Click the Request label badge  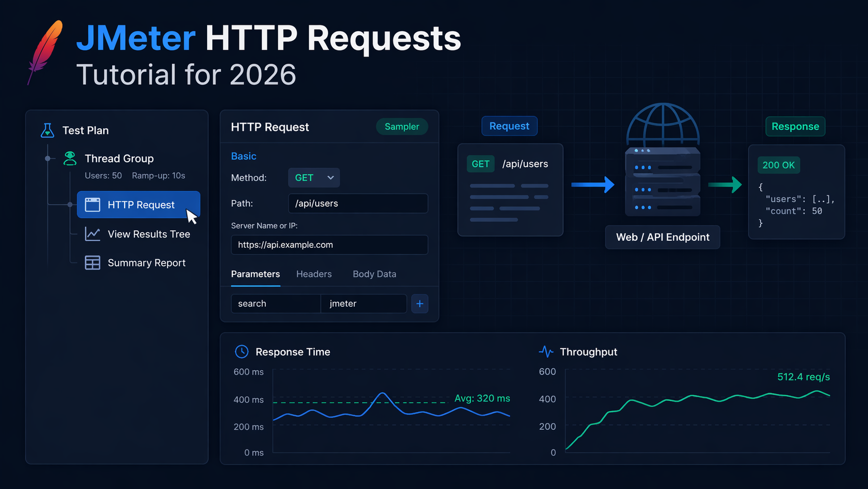tap(509, 126)
